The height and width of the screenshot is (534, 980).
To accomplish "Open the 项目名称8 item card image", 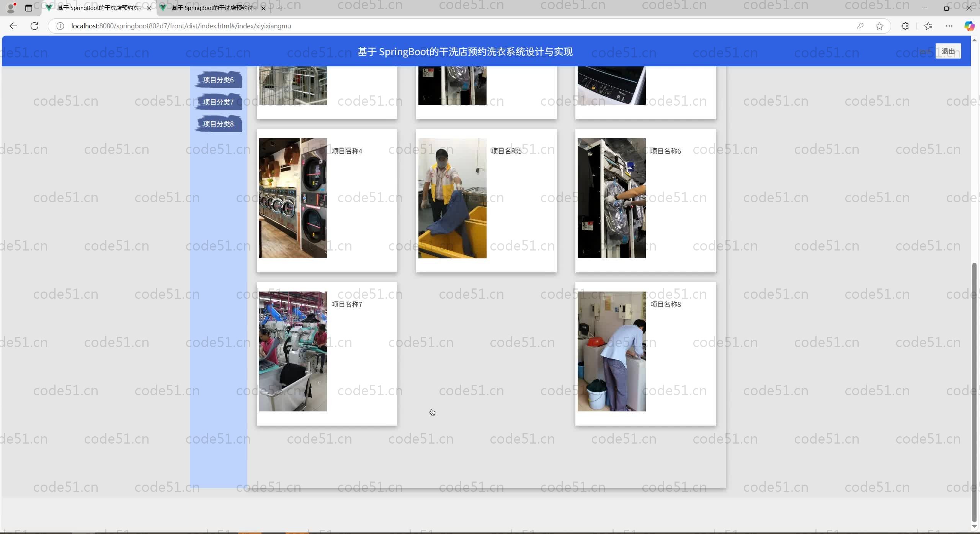I will pos(611,351).
